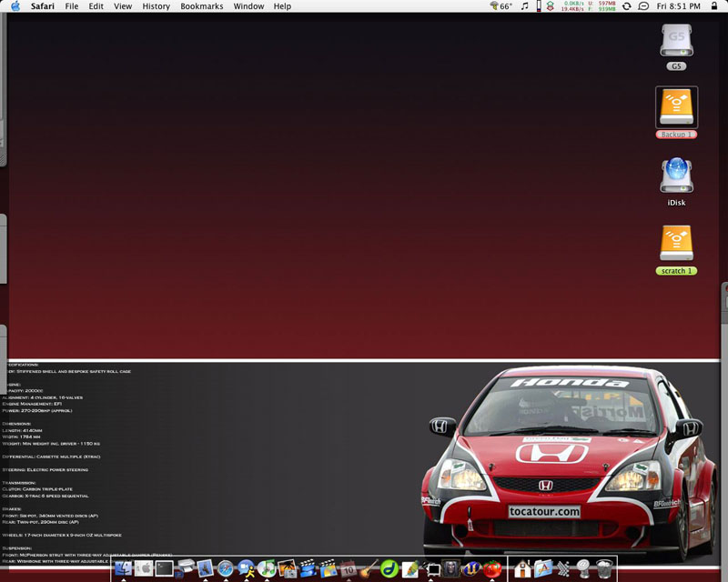Click the @ spring URL icon in the Dock
The width and height of the screenshot is (728, 582).
click(x=583, y=568)
